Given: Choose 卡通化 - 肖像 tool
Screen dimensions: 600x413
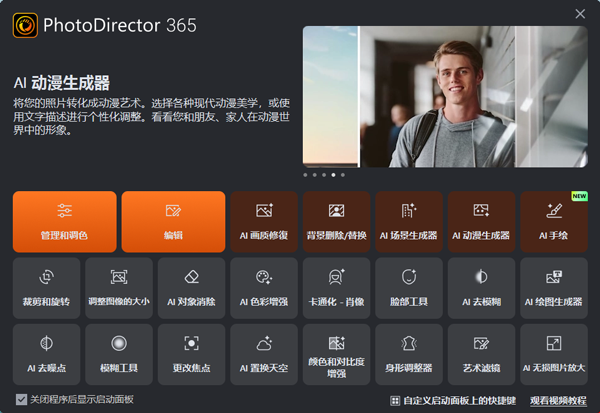Looking at the screenshot, I should pyautogui.click(x=336, y=288).
